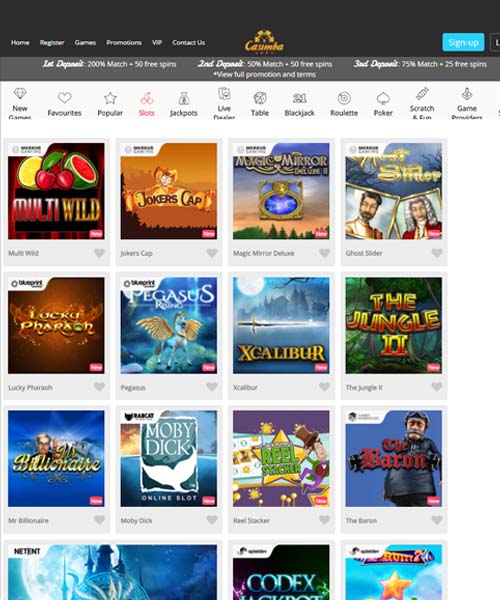Open the Game Providers joystick category
The image size is (500, 600).
coord(467,103)
